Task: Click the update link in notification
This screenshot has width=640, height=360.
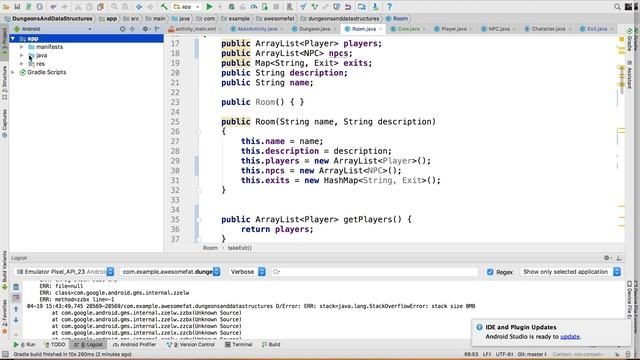Action: point(570,337)
